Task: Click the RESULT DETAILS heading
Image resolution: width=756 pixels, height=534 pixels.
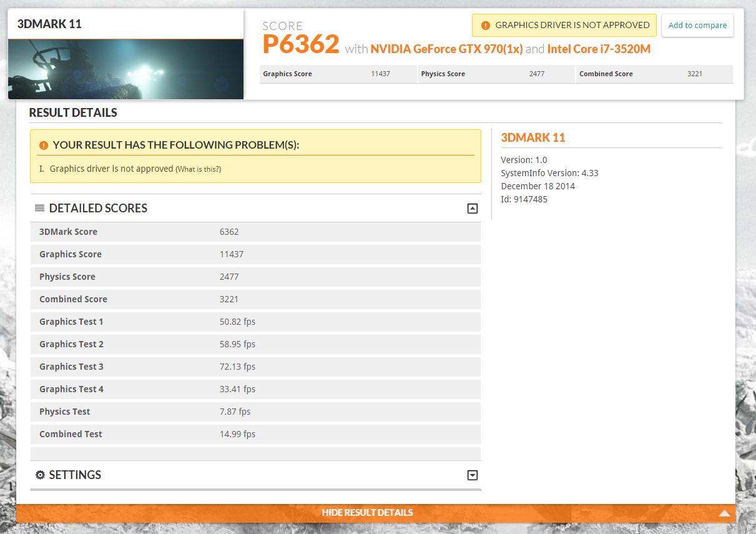Action: (73, 113)
